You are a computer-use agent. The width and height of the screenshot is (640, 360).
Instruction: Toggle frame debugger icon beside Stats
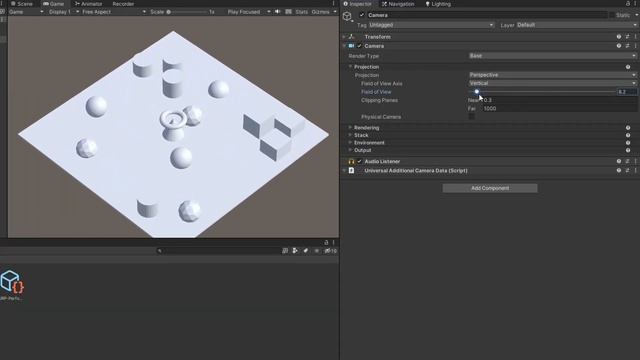289,12
